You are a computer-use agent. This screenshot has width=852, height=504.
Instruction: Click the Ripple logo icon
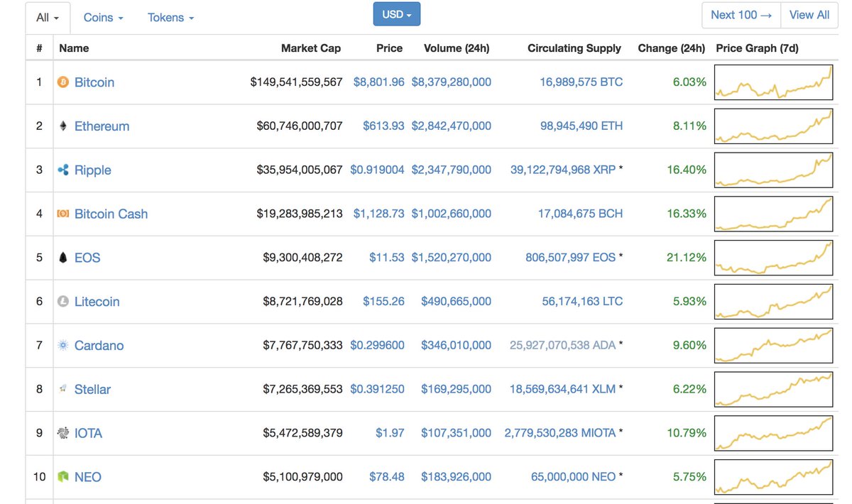(x=62, y=170)
